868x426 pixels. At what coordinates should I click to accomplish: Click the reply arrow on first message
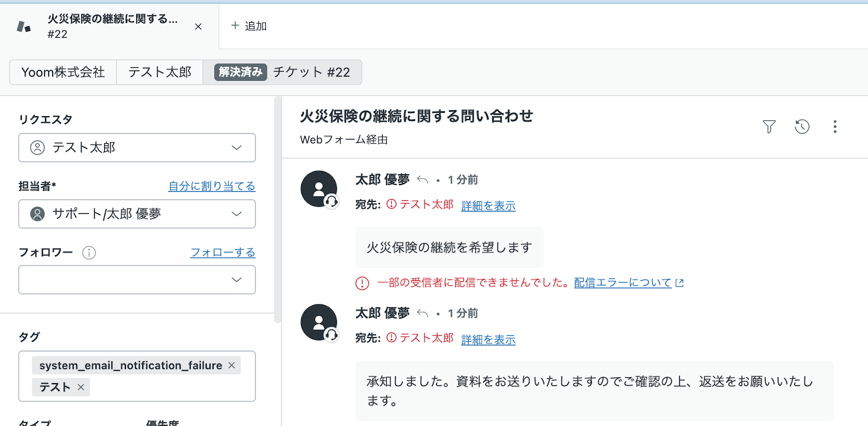pos(423,180)
